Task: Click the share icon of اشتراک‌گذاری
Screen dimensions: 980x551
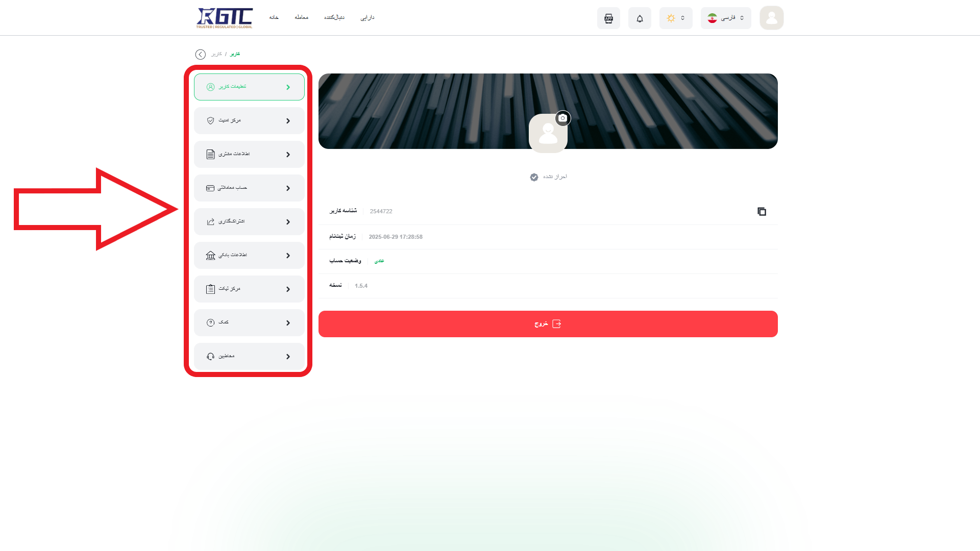Action: click(x=210, y=222)
